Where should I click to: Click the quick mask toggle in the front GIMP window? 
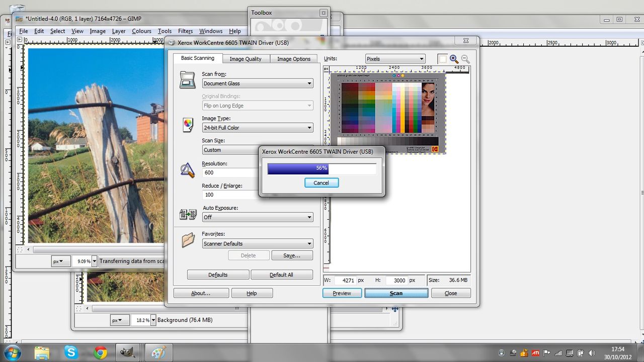tap(20, 249)
